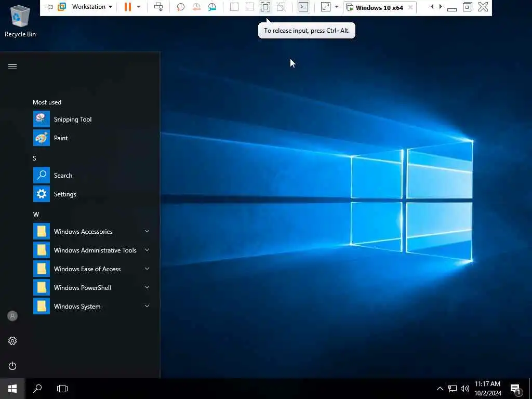Expand the Start menu hamburger button

click(12, 66)
